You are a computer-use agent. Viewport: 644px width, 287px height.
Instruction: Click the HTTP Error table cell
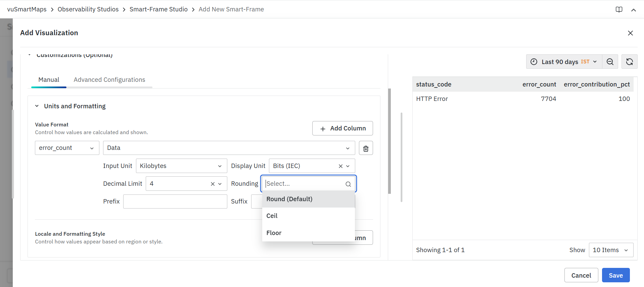point(432,99)
